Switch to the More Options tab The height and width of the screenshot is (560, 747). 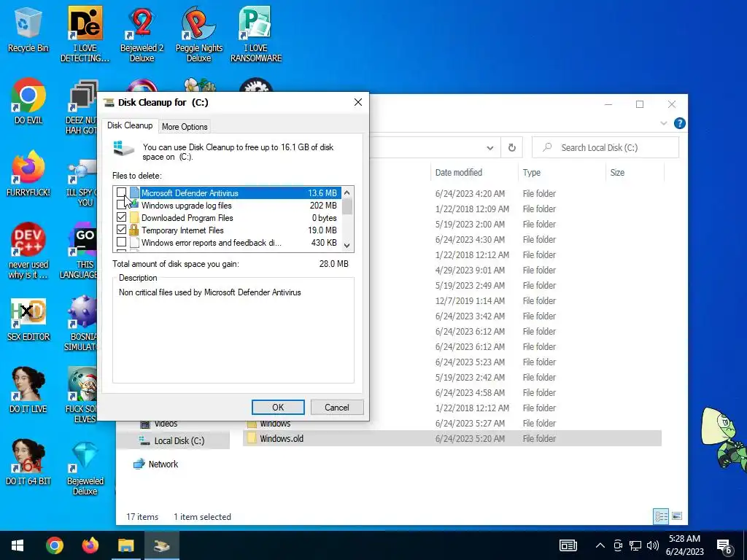point(185,127)
